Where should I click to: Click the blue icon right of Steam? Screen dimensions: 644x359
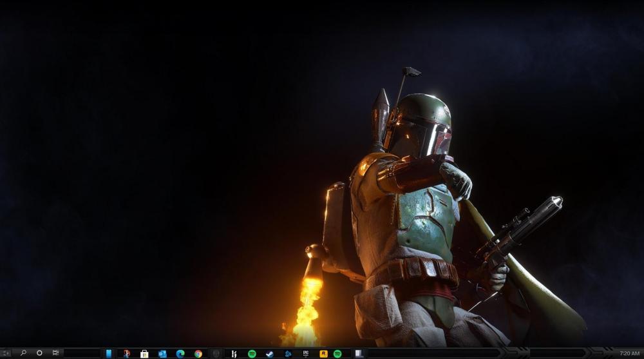[288, 353]
